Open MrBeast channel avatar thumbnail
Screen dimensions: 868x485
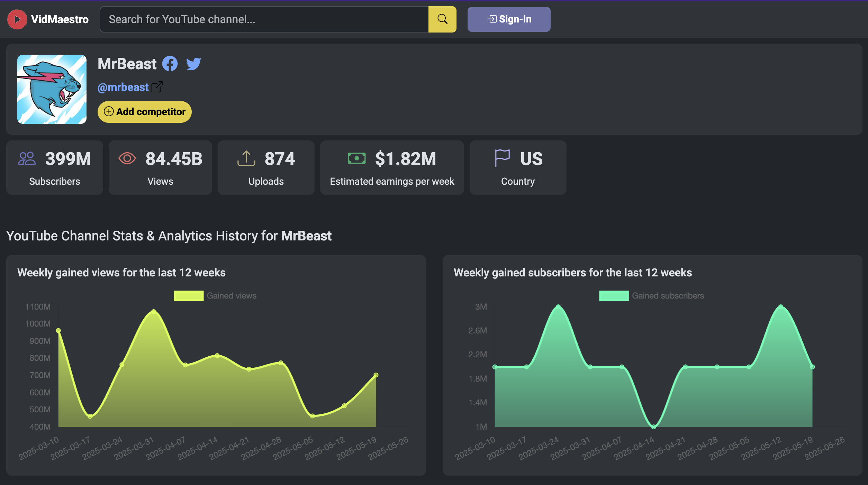[x=52, y=89]
